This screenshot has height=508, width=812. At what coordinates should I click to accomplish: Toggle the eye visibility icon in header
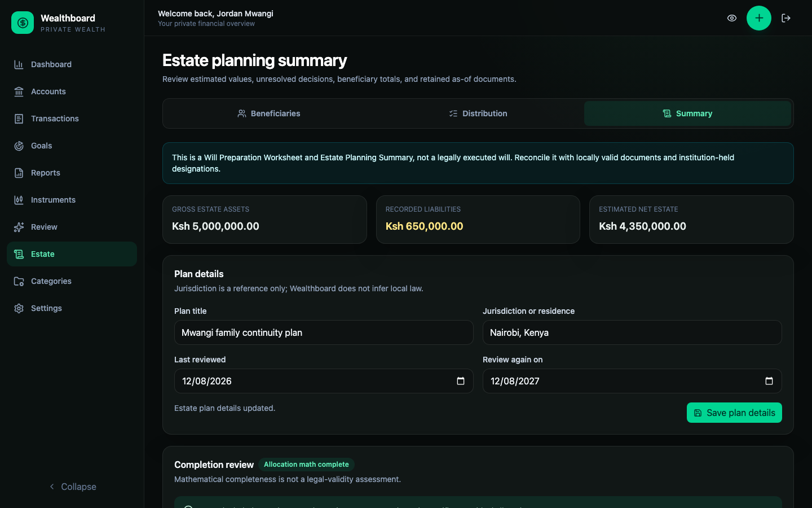pos(732,18)
